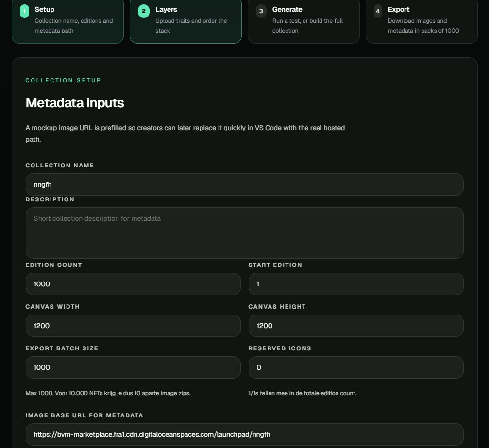Click the 'RESERVED ICONS' label

pos(280,348)
